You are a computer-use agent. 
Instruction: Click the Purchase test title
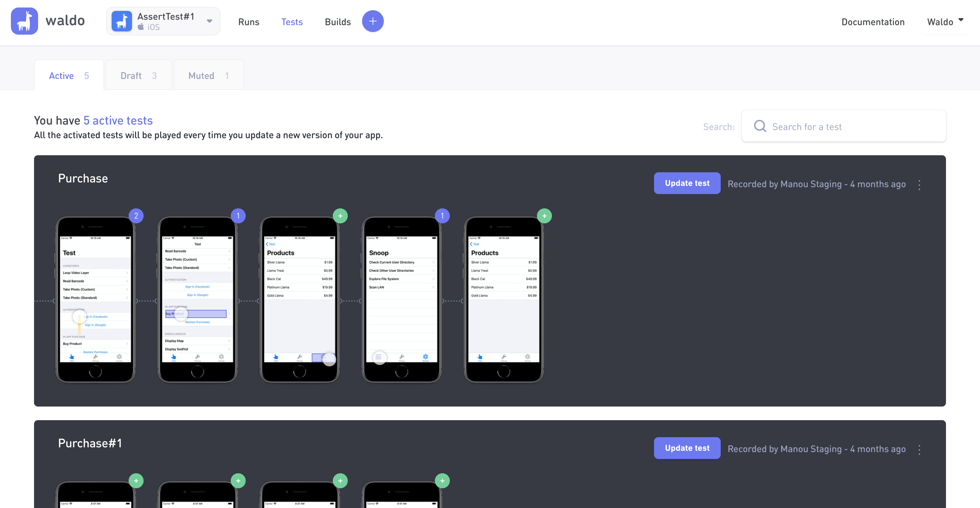[83, 178]
